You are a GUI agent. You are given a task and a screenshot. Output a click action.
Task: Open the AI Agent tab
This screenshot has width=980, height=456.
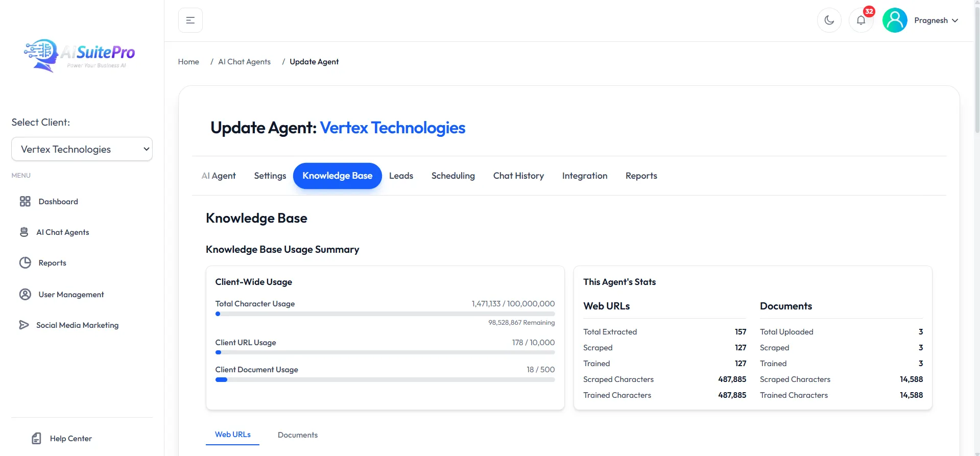pyautogui.click(x=219, y=176)
